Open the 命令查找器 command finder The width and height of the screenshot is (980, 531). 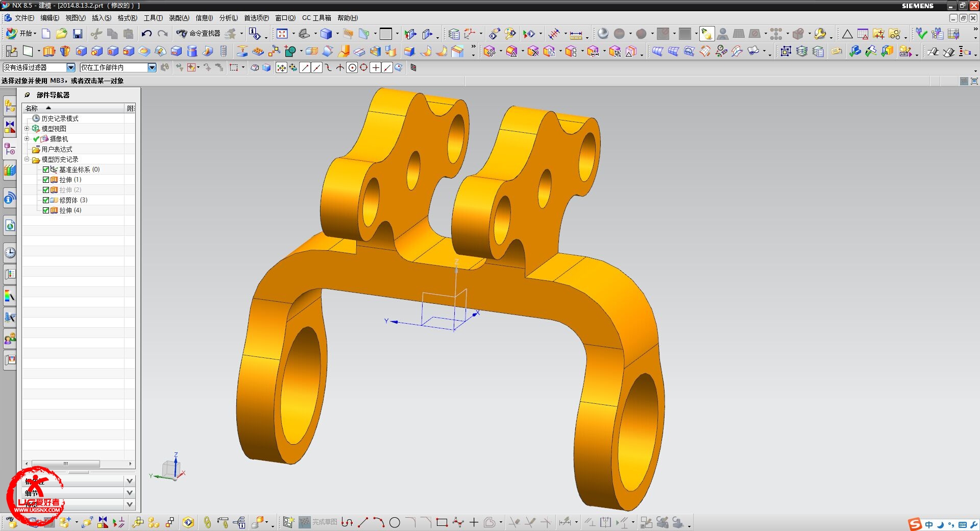(x=199, y=34)
